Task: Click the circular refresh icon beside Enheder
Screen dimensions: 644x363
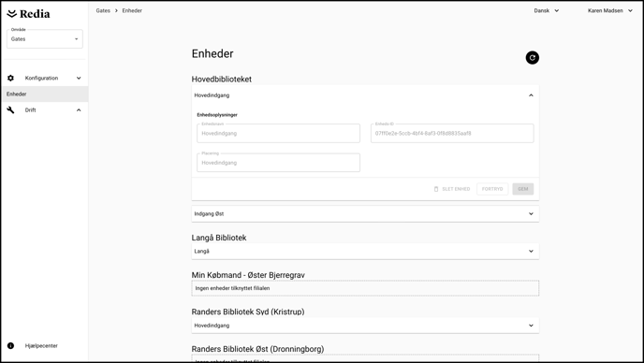Action: (533, 57)
